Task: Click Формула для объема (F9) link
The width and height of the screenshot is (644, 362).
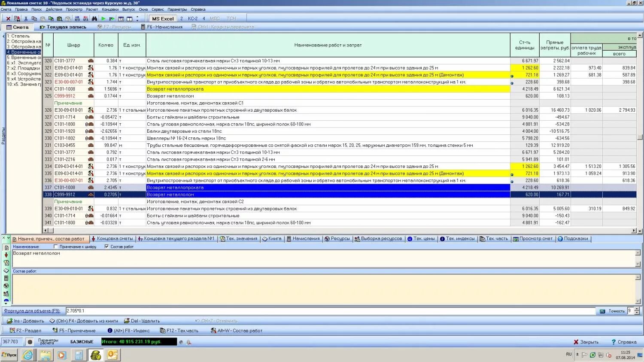Action: [x=33, y=311]
